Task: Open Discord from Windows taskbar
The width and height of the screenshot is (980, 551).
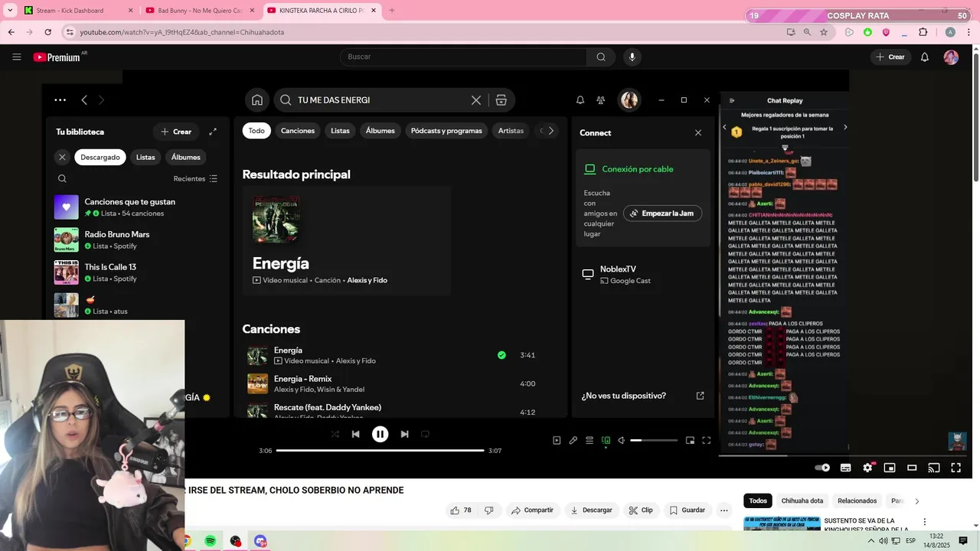Action: [x=260, y=541]
